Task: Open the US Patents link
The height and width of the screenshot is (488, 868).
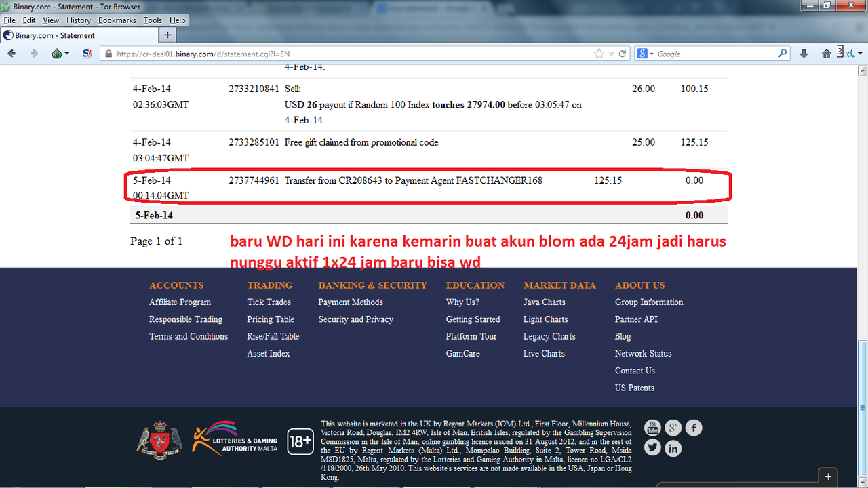Action: [x=635, y=388]
